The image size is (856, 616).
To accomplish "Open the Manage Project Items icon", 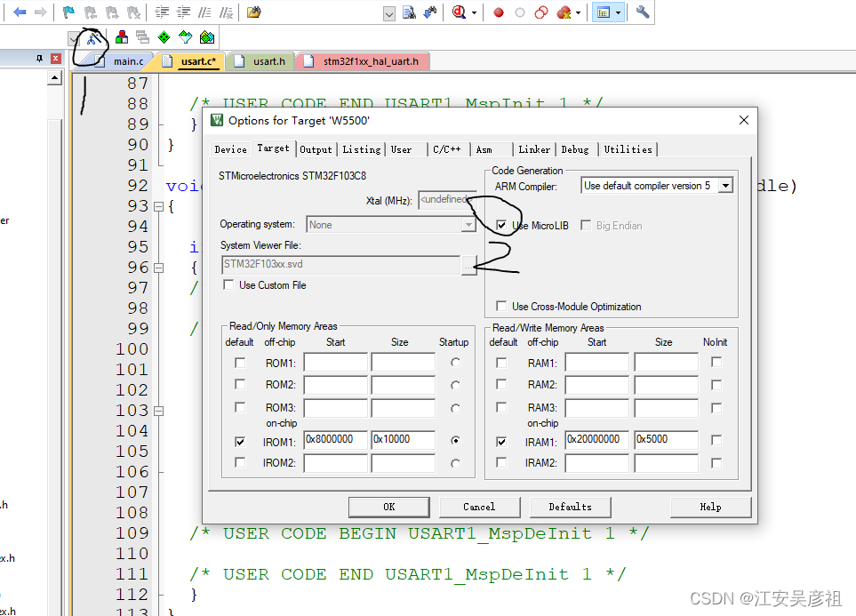I will click(121, 37).
